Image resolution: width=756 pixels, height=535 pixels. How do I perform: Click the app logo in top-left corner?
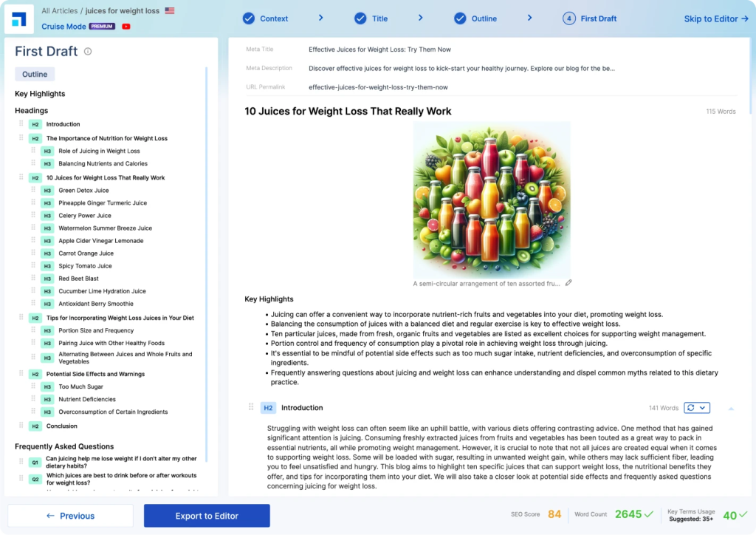click(x=19, y=18)
